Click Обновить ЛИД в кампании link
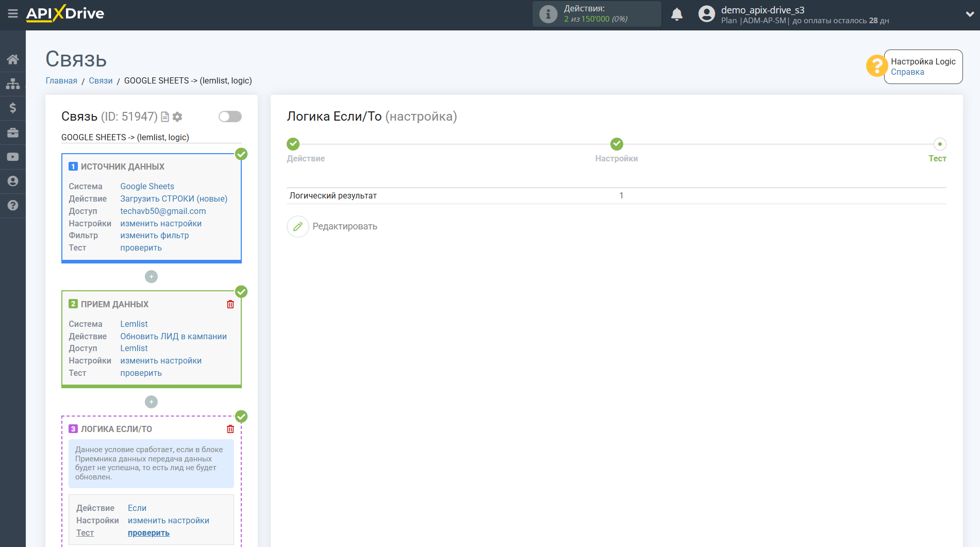Screen dimensions: 980x547 [173, 336]
